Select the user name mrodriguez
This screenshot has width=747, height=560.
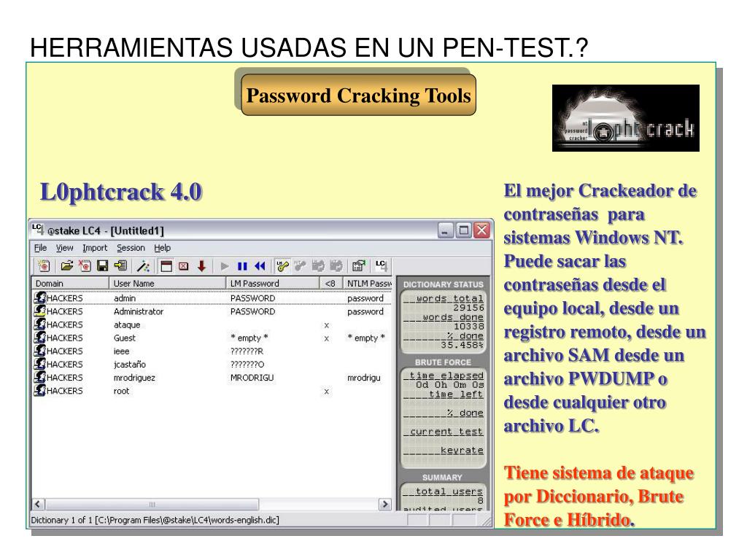pyautogui.click(x=134, y=378)
